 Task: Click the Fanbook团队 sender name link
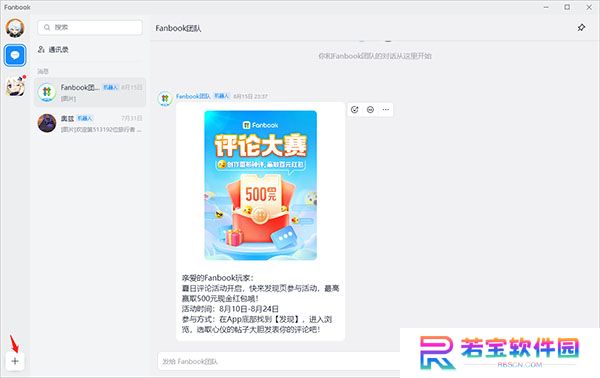click(193, 96)
